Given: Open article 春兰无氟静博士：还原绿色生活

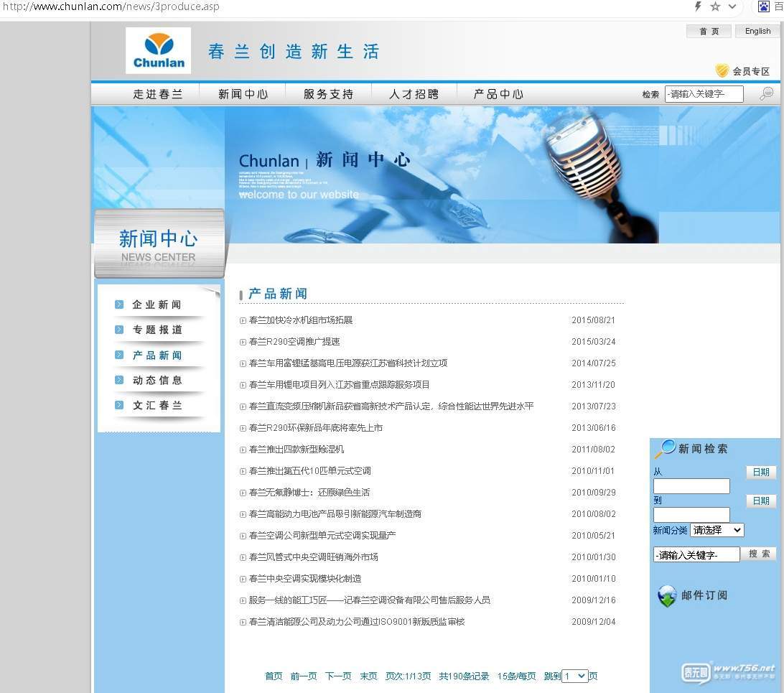Looking at the screenshot, I should click(x=309, y=492).
